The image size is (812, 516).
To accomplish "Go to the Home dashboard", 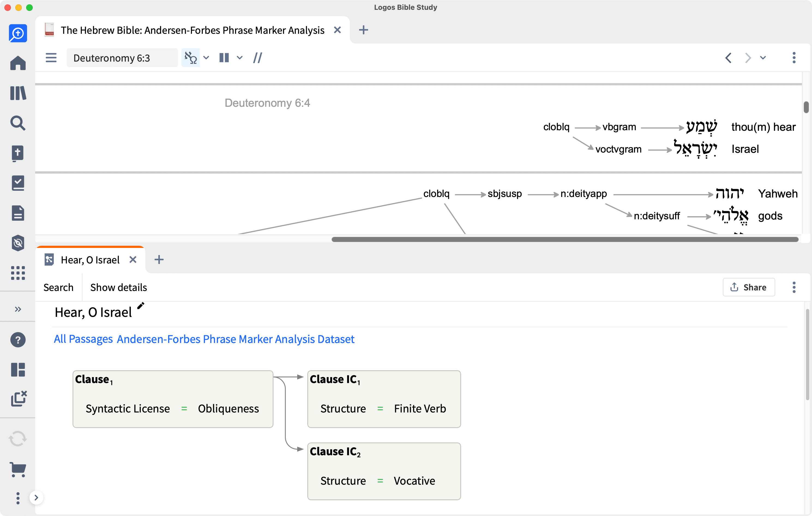I will click(x=18, y=63).
